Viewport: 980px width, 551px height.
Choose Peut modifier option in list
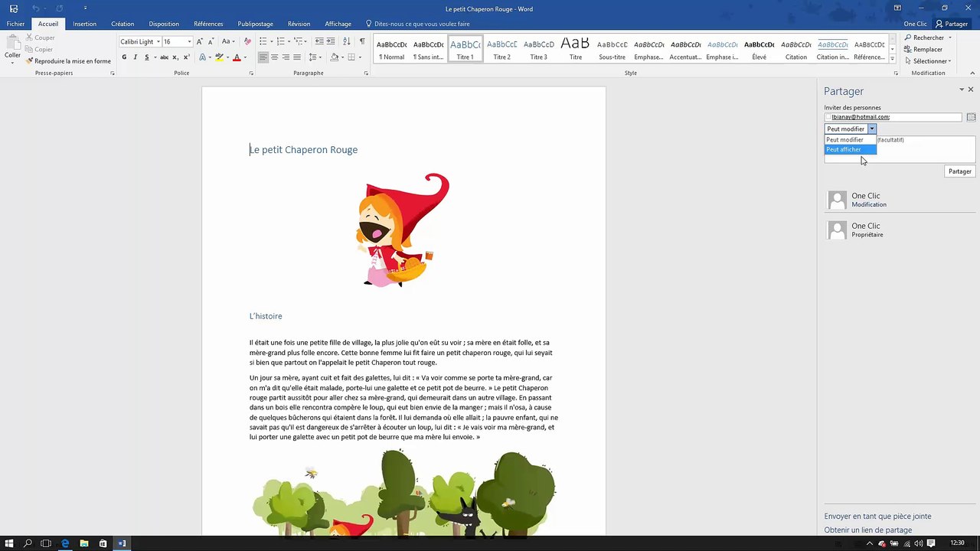click(850, 139)
